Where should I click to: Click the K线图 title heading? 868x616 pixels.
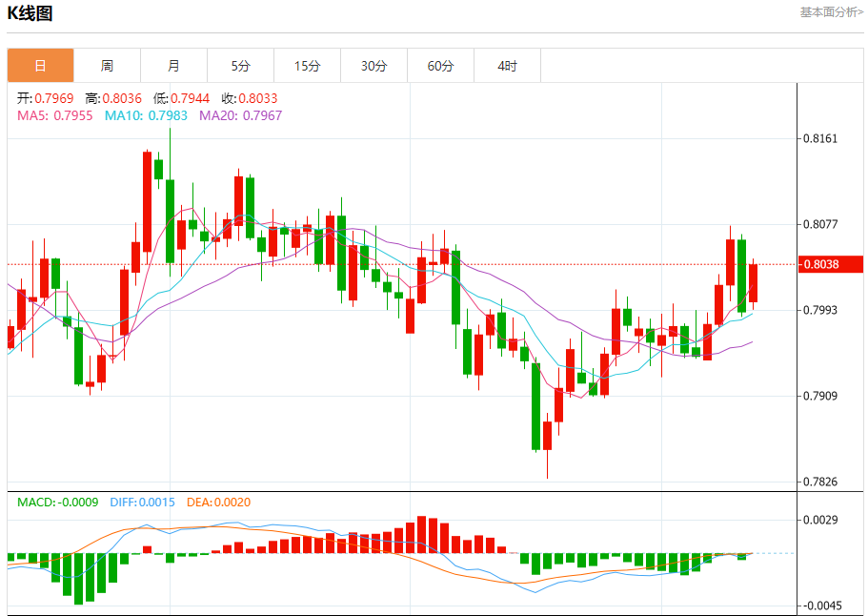(x=30, y=13)
